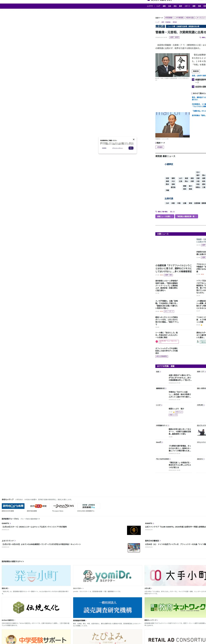The height and width of the screenshot is (644, 206).
Task: Open the すべて hamburger menu
Action: pos(150,6)
